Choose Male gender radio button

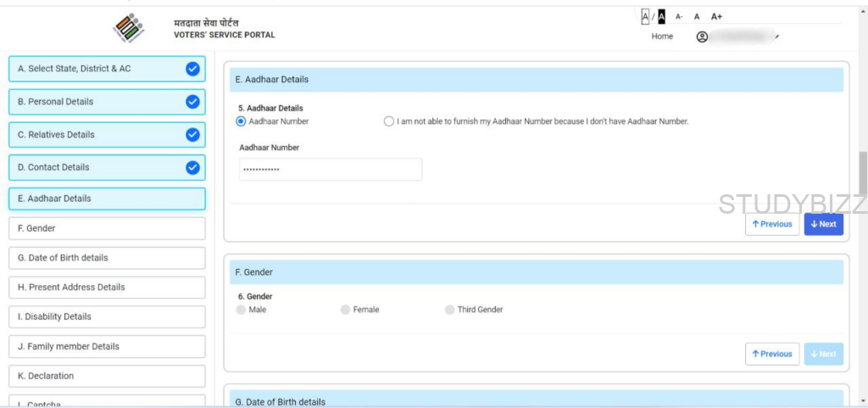242,310
